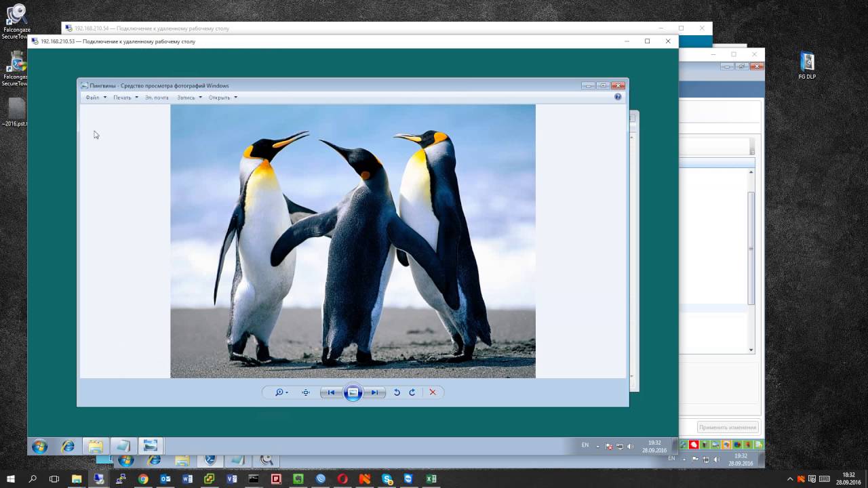Screen dimensions: 868x488
Task: Open File Explorer on the Windows 10 taskbar
Action: [x=77, y=479]
